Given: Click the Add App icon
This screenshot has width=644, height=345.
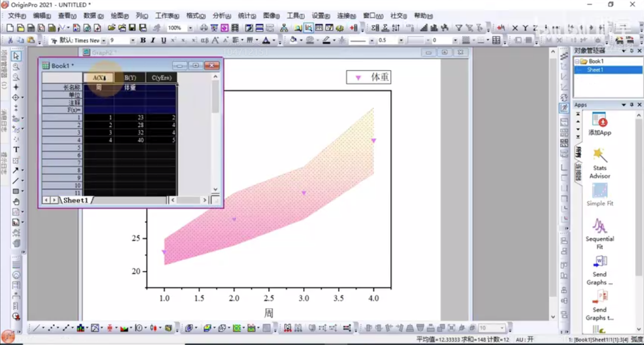Looking at the screenshot, I should [599, 120].
